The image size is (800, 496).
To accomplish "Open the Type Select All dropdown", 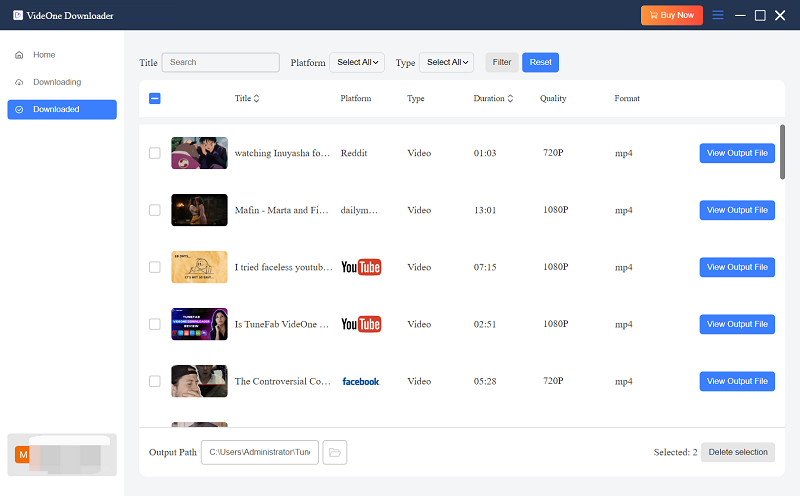I will coord(446,62).
